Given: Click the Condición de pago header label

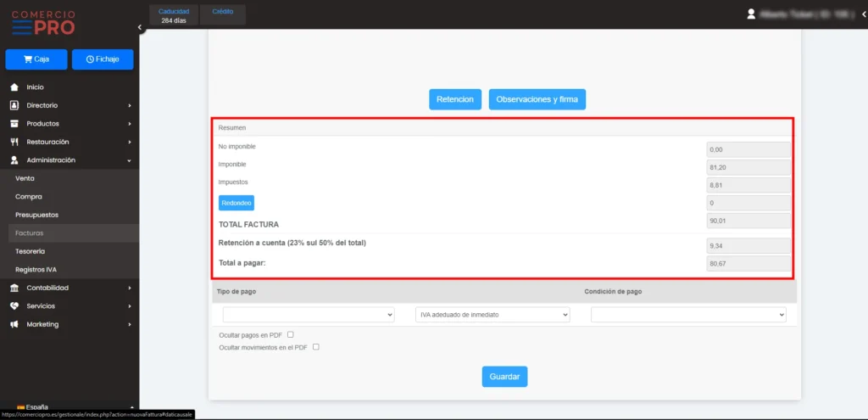Looking at the screenshot, I should point(614,291).
